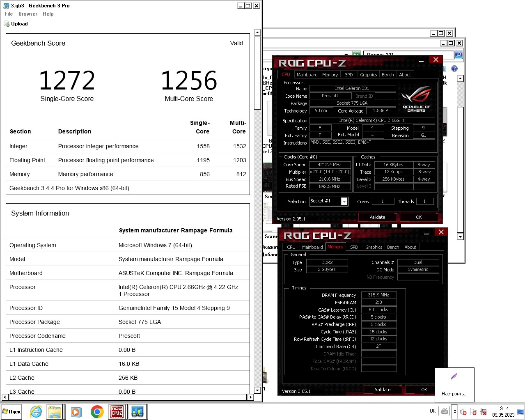
Task: Click OK in lower CPU-Z Memory window
Action: point(424,390)
